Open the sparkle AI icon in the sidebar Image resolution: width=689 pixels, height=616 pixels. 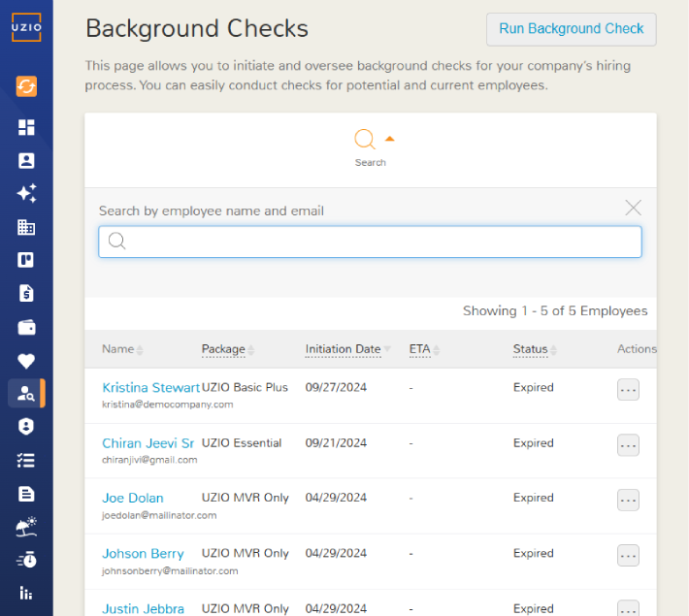point(26,193)
